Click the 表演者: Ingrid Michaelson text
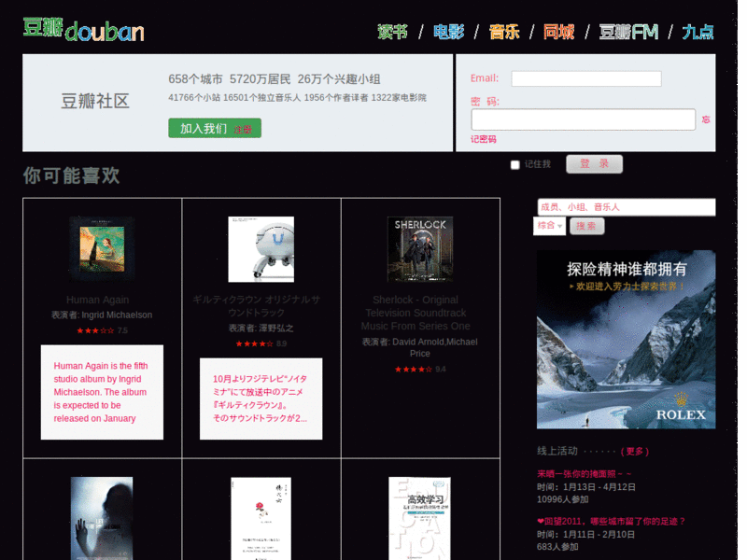Viewport: 747px width, 560px height. click(102, 315)
